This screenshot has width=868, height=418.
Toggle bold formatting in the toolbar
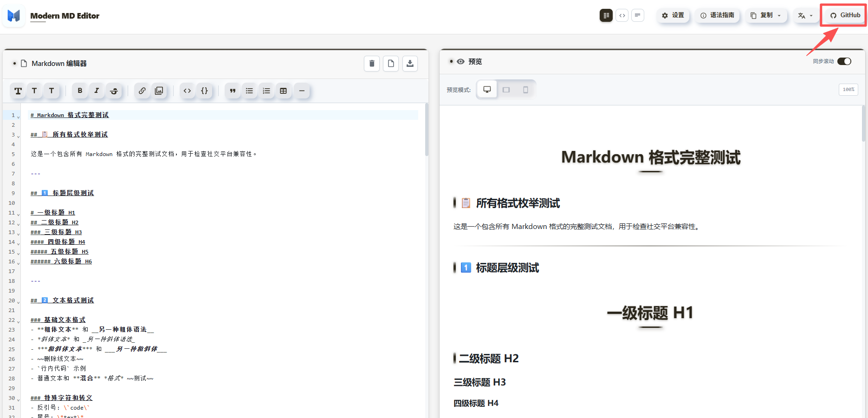tap(80, 91)
